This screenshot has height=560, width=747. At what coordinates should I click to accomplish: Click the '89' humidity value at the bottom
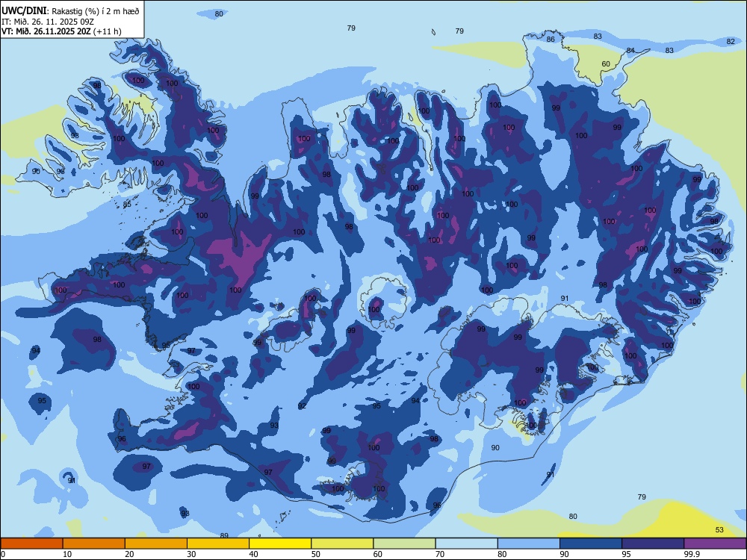[224, 535]
